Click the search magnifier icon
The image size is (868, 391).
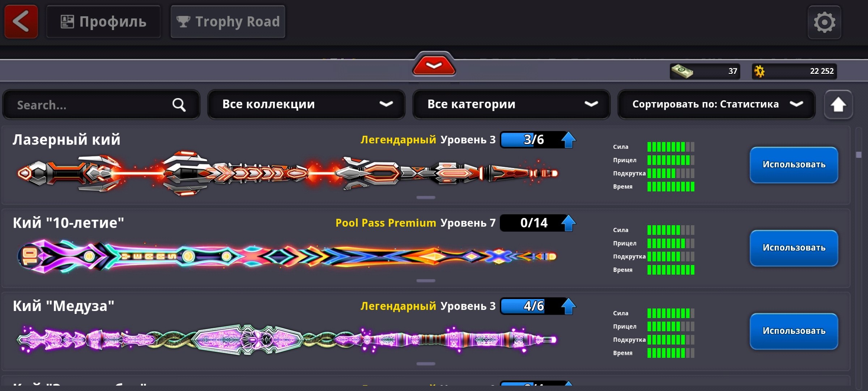[179, 105]
